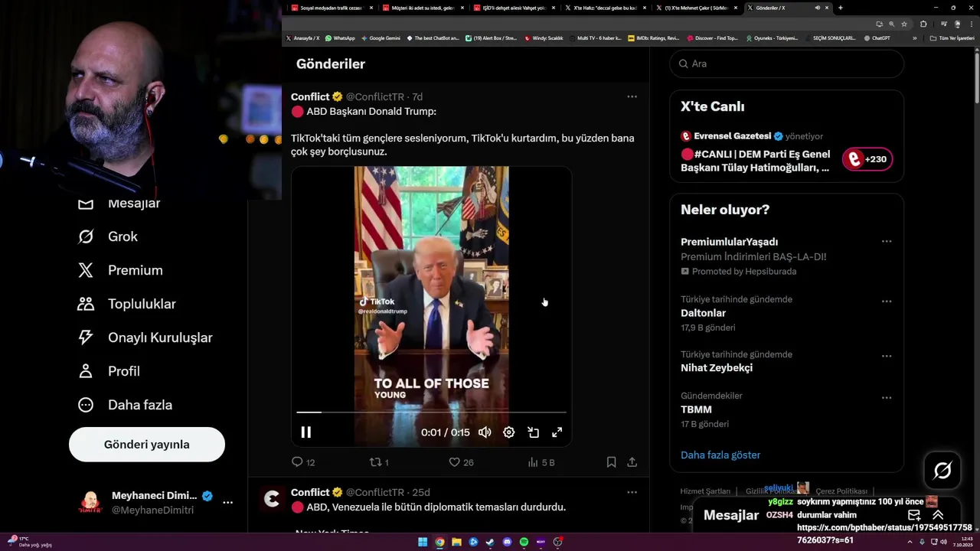Open more options for the Trump post

pyautogui.click(x=632, y=96)
